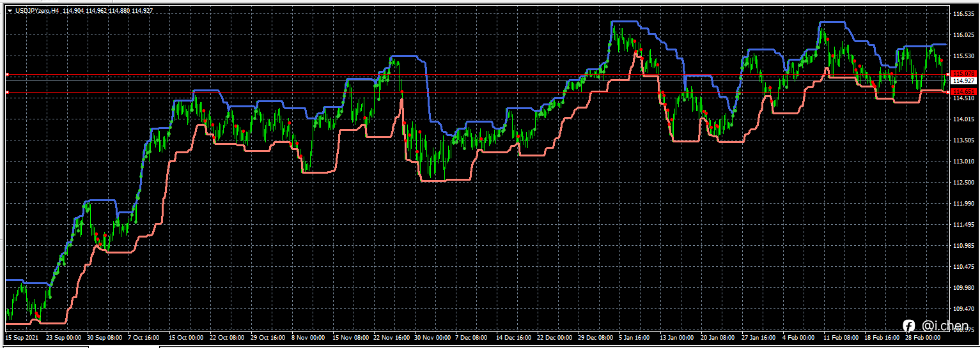Click the 22 Dec 00:00 time label
The width and height of the screenshot is (980, 348).
(555, 337)
